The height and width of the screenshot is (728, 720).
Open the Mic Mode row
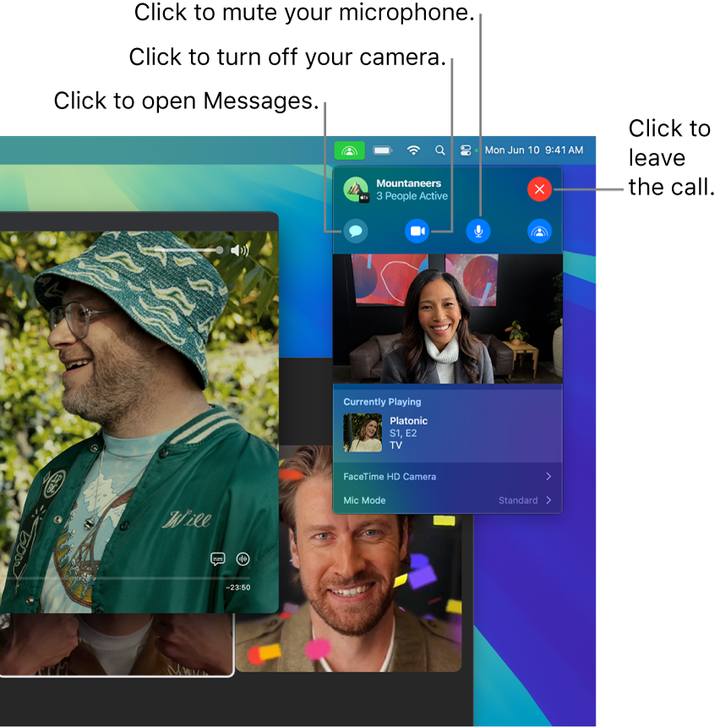(448, 500)
